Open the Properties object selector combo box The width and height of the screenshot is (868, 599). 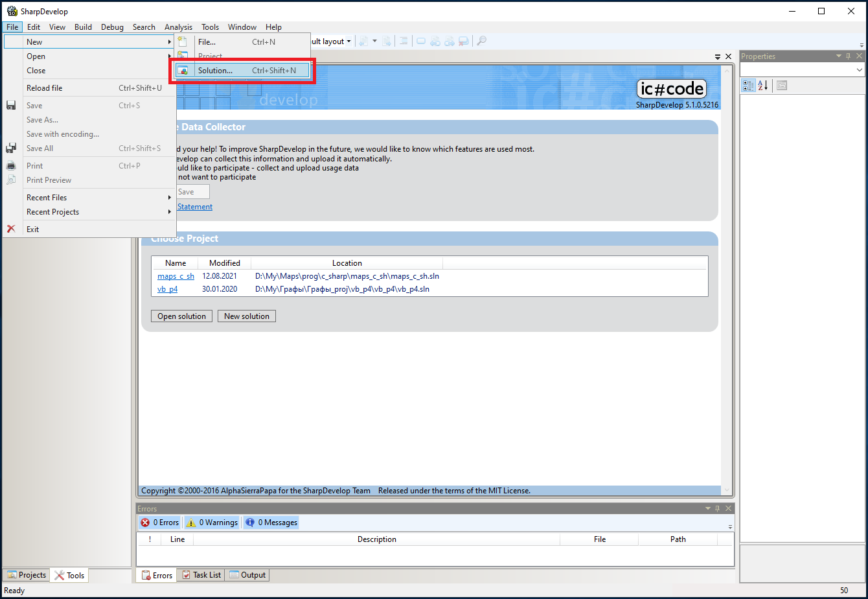pyautogui.click(x=802, y=70)
